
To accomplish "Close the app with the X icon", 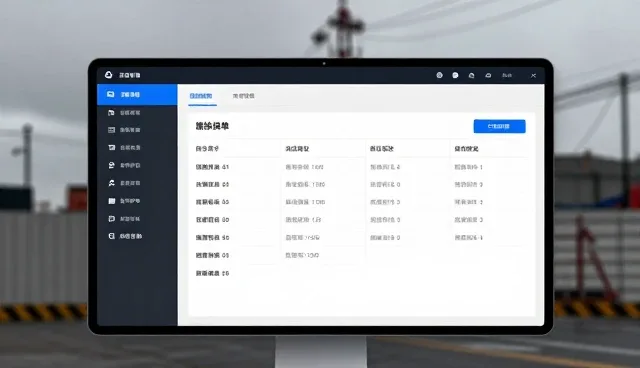I will click(x=533, y=75).
